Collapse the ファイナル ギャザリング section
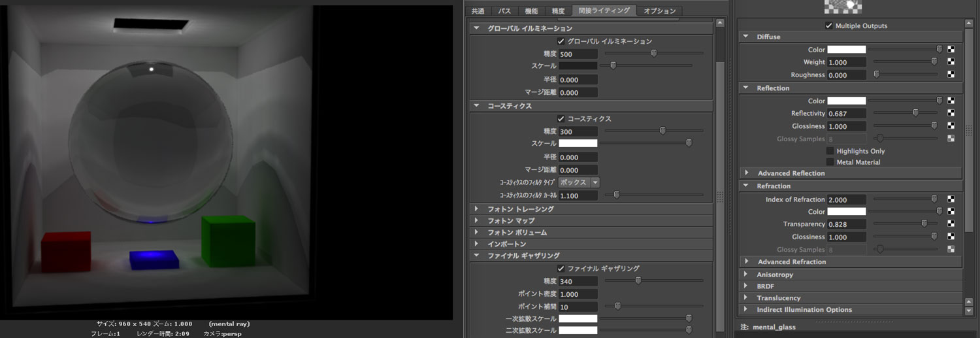The width and height of the screenshot is (980, 338). 476,256
